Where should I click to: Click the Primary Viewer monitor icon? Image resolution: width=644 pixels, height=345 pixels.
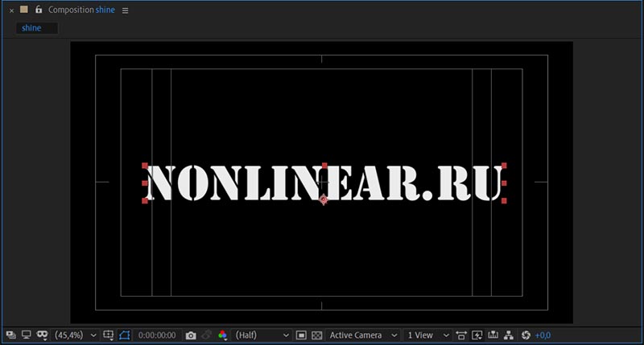coord(27,335)
